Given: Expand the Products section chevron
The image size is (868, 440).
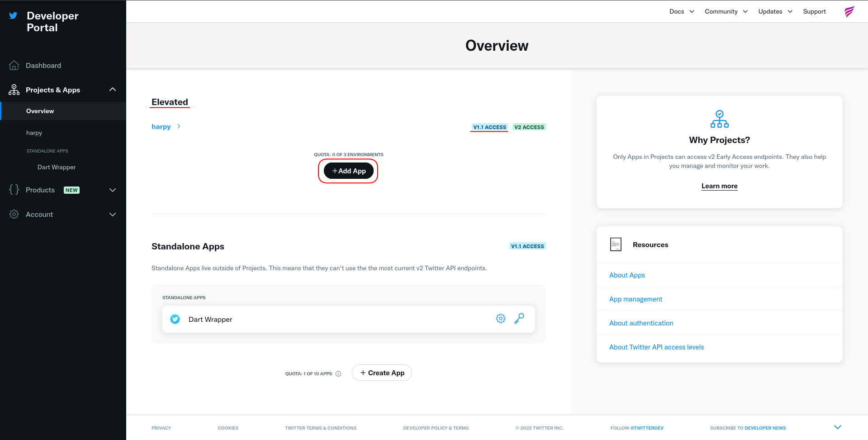Looking at the screenshot, I should point(113,190).
